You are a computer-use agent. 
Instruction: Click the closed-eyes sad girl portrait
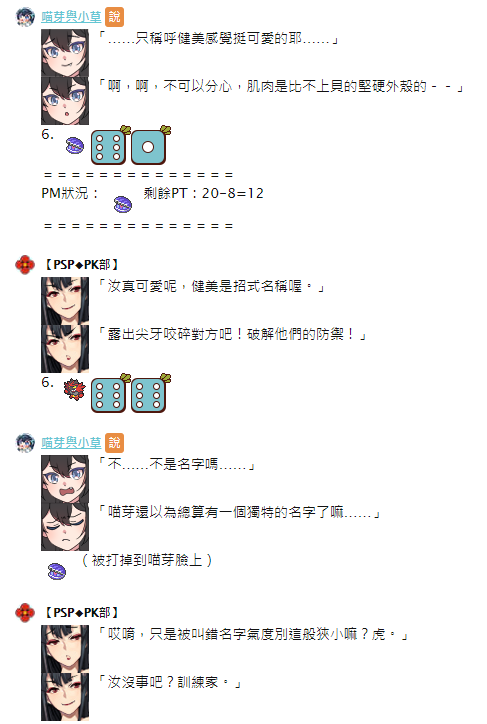[x=65, y=526]
